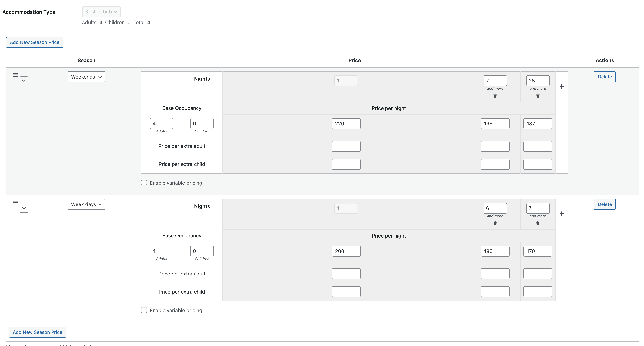Add nights column with plus in Weekends row
The width and height of the screenshot is (644, 346).
point(562,86)
